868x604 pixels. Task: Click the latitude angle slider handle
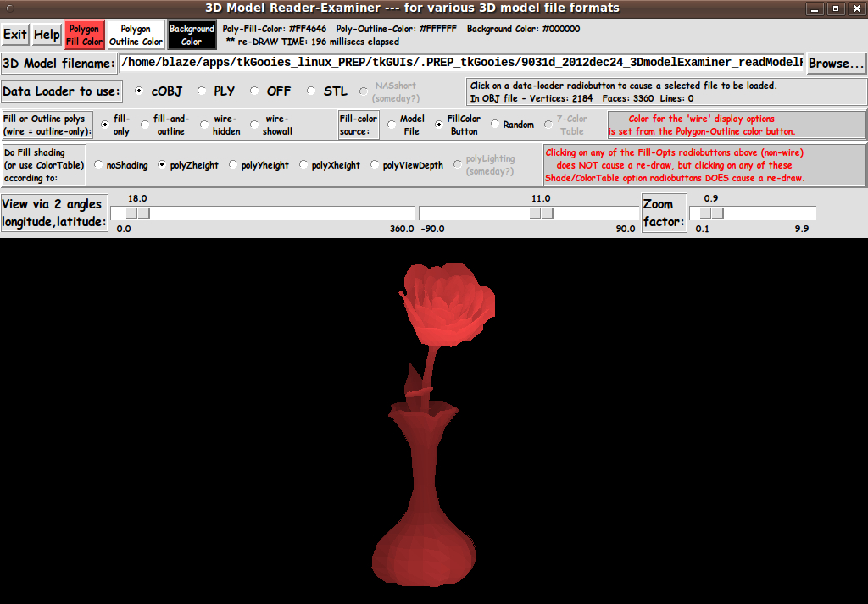point(541,213)
